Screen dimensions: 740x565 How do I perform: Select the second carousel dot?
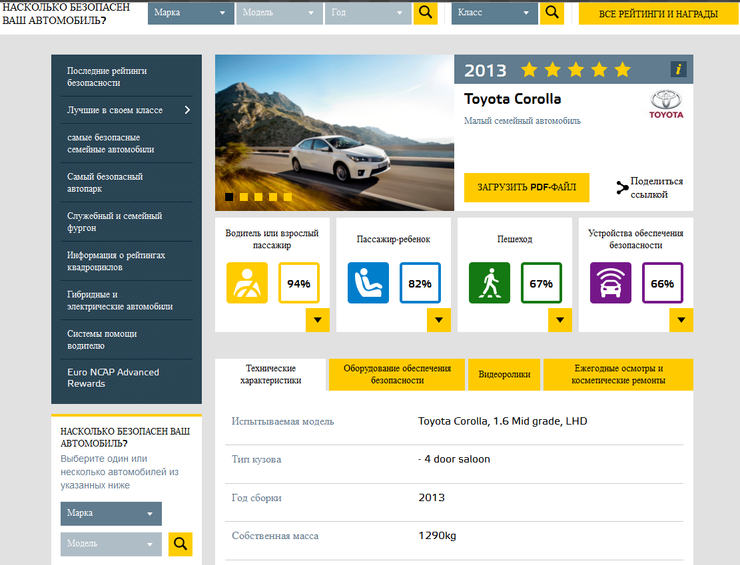pyautogui.click(x=244, y=197)
